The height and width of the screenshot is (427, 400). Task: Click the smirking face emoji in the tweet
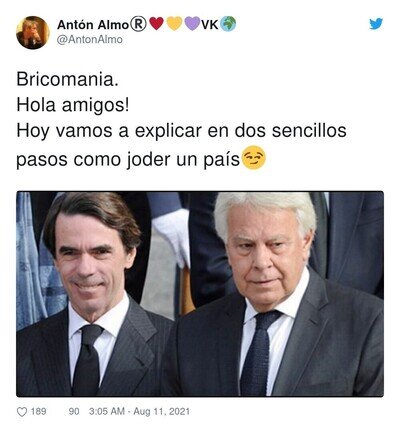point(254,158)
